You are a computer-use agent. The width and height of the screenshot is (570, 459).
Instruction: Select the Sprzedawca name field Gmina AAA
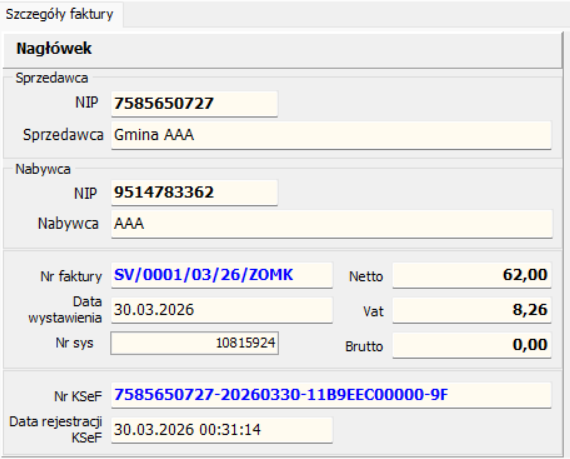point(331,135)
